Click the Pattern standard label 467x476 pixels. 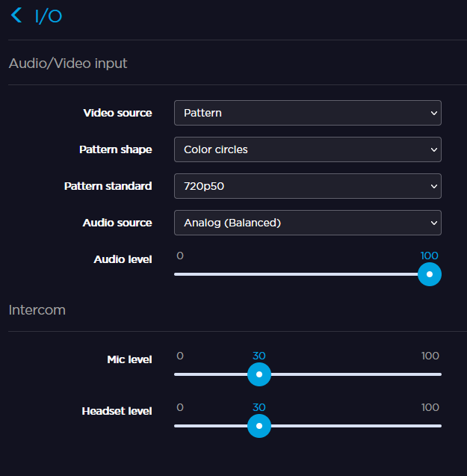click(108, 186)
